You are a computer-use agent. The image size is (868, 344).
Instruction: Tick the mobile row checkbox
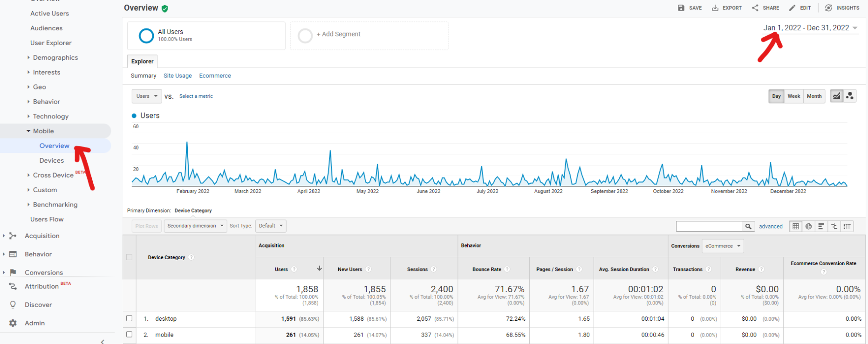click(129, 334)
